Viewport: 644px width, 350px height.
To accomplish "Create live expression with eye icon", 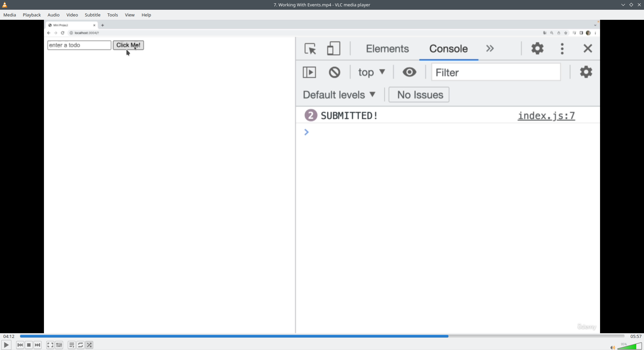I will click(x=410, y=72).
